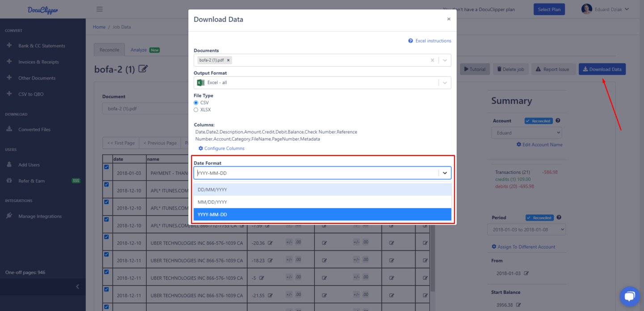Viewport: 644px width, 311px height.
Task: Click the edit icon next to From date
Action: pyautogui.click(x=526, y=273)
